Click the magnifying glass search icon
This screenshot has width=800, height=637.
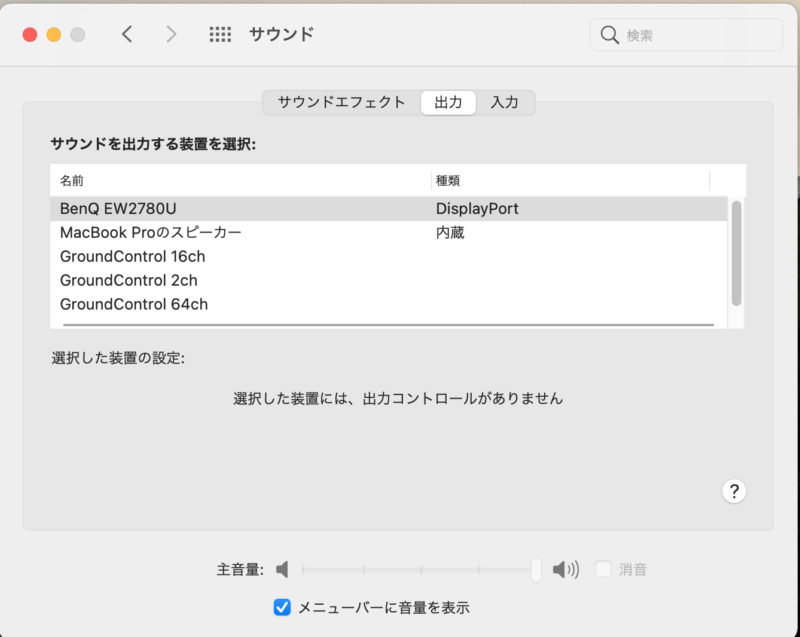pyautogui.click(x=609, y=35)
